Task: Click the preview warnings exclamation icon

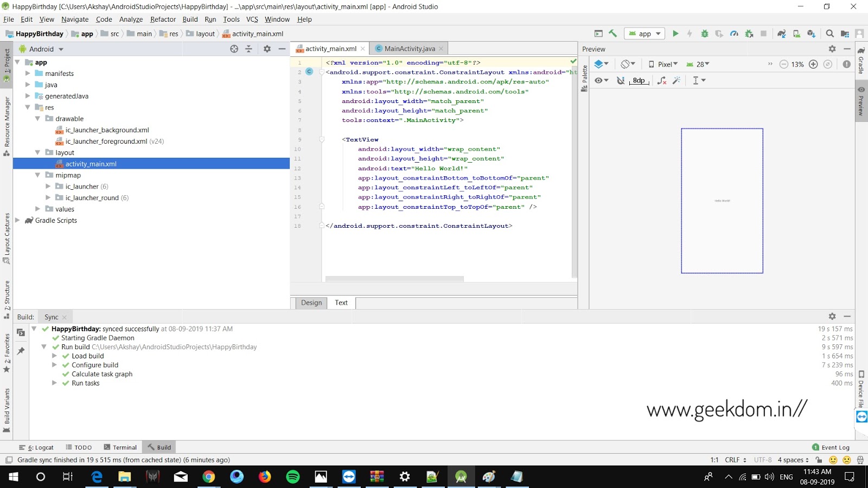Action: click(x=847, y=64)
